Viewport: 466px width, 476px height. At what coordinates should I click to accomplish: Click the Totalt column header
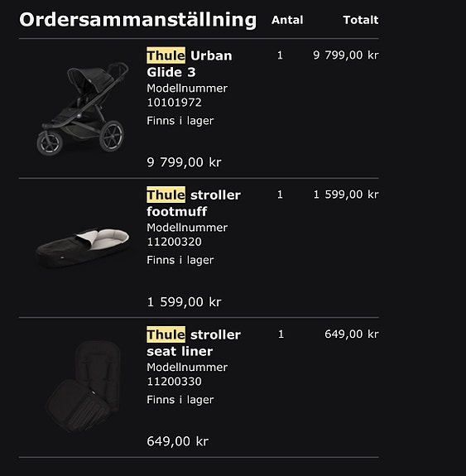(x=361, y=20)
